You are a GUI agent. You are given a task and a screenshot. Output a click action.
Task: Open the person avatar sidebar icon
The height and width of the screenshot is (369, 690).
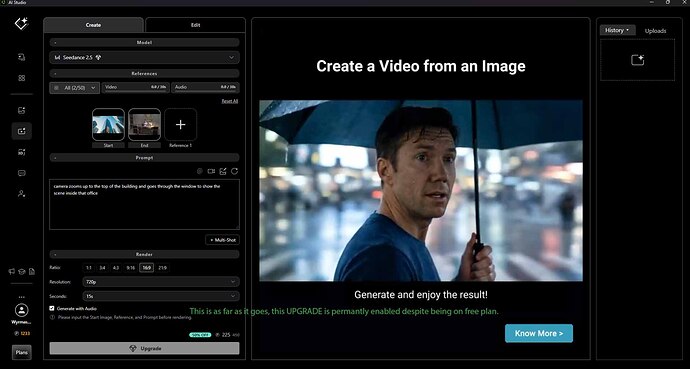pyautogui.click(x=21, y=193)
